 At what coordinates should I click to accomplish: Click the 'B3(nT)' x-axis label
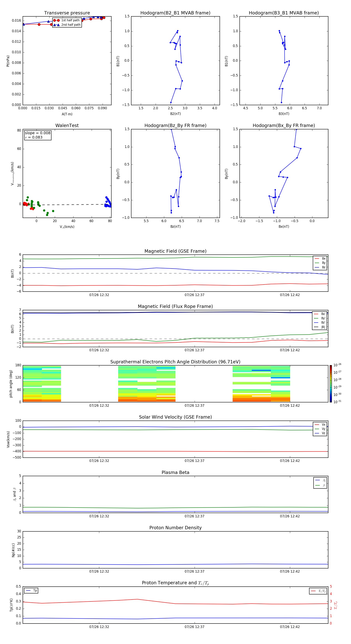pyautogui.click(x=284, y=114)
